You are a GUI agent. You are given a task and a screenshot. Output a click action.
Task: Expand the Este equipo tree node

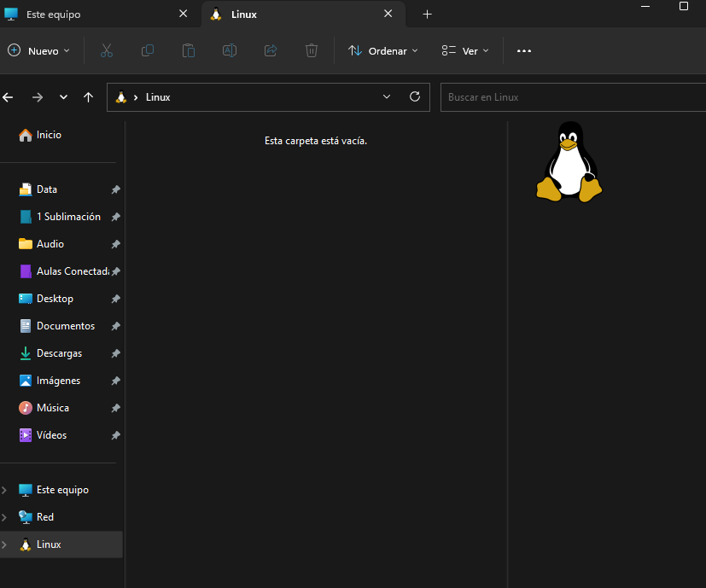(x=4, y=490)
